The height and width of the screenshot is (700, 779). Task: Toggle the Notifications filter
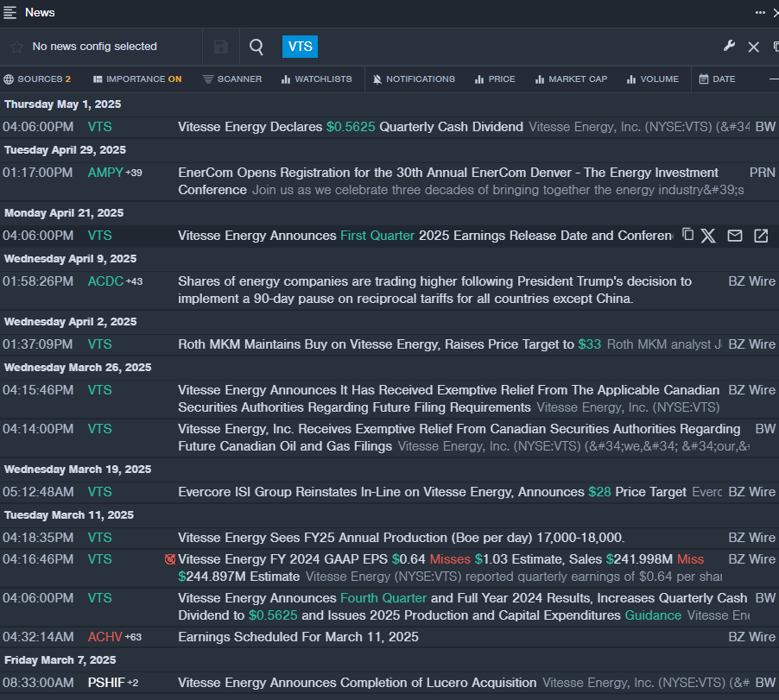(x=414, y=79)
